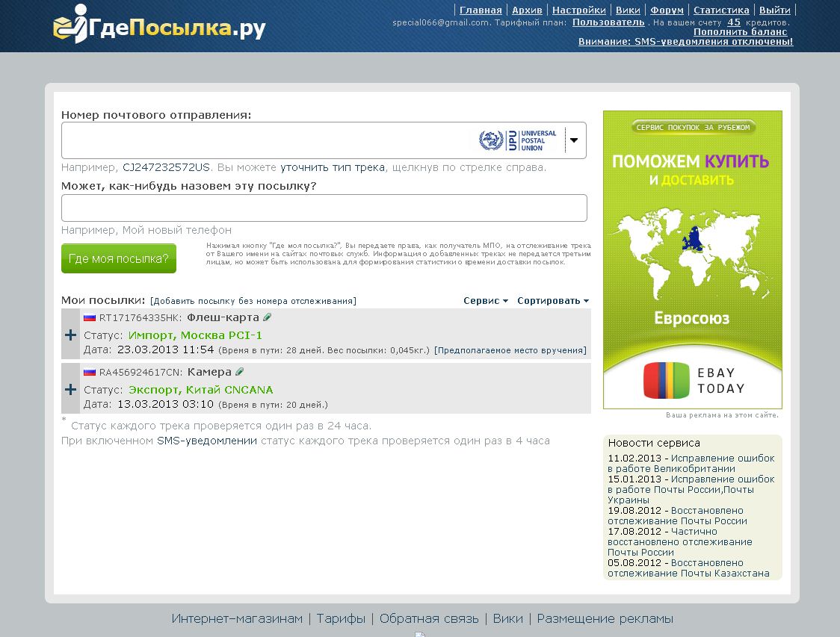Open the 17.08.2012 partial restoration news item
Screen dimensions: 840x637
(680, 542)
